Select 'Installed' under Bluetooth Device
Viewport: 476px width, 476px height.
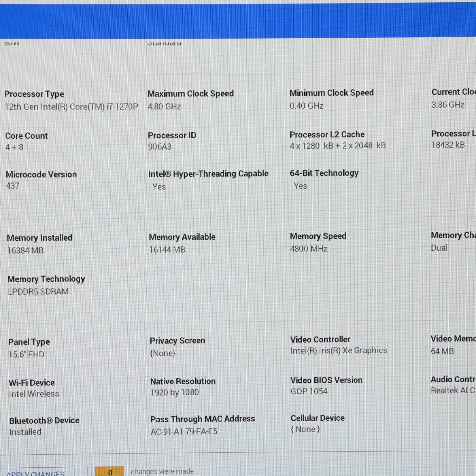pyautogui.click(x=25, y=432)
